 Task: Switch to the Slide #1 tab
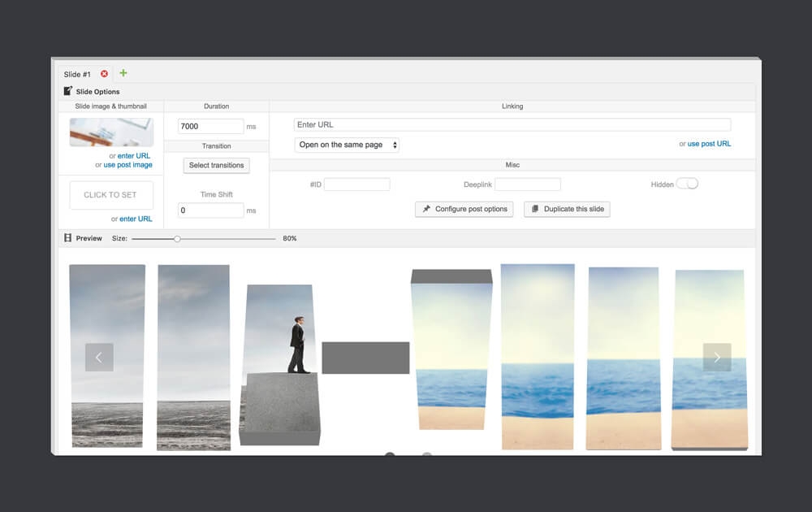(78, 75)
